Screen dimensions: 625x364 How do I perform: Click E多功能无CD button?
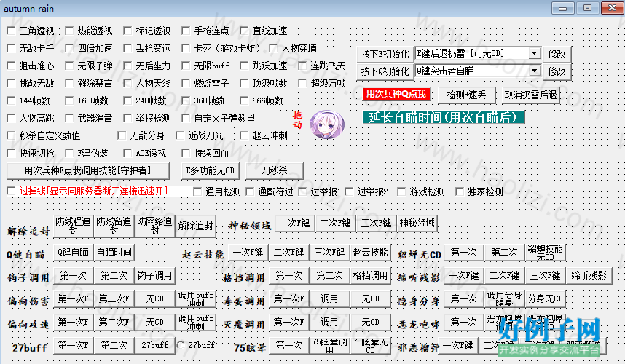coord(211,171)
